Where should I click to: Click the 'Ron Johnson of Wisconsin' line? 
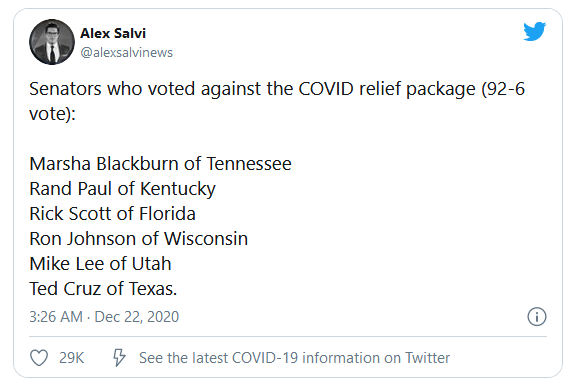pos(139,239)
